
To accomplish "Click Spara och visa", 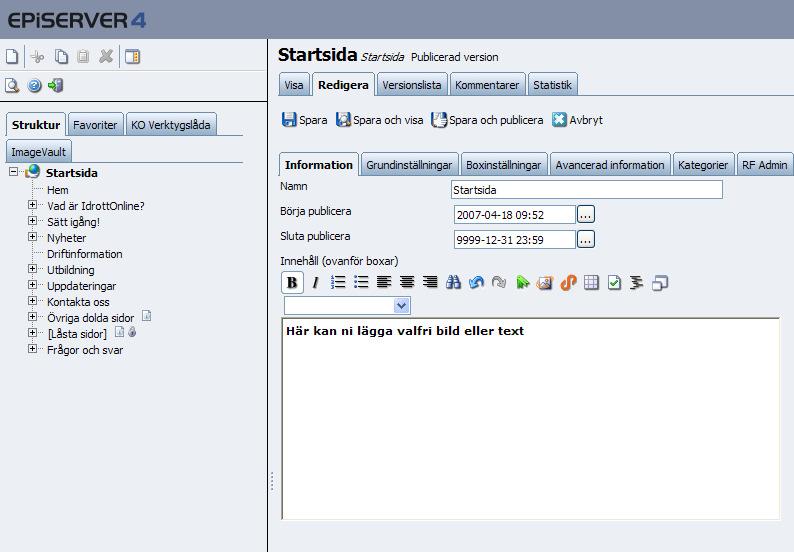I will point(379,120).
